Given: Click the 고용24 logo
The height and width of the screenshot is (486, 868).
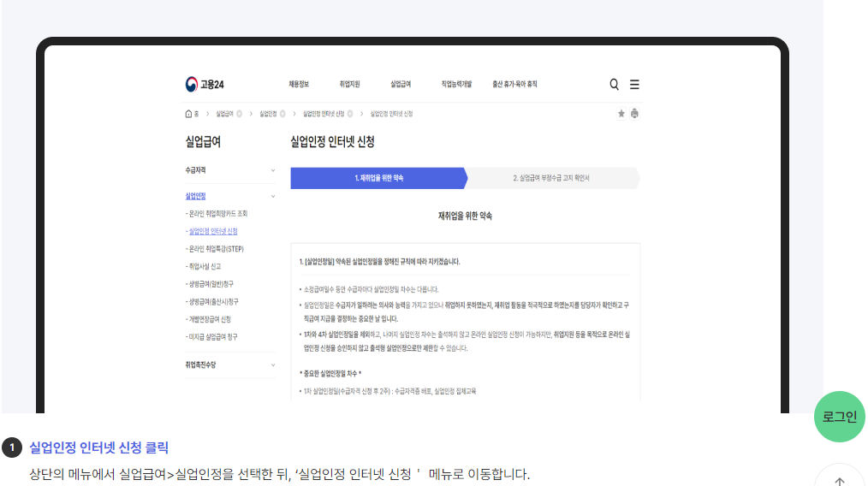Looking at the screenshot, I should click(x=205, y=84).
